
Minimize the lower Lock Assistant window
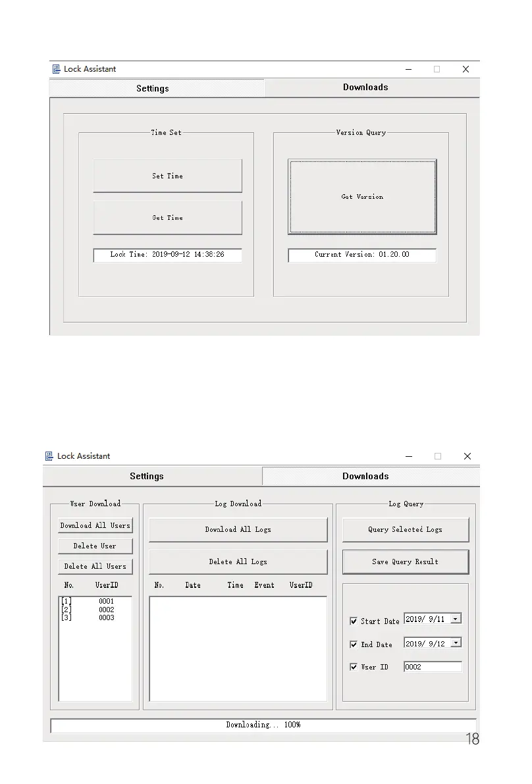(x=409, y=456)
